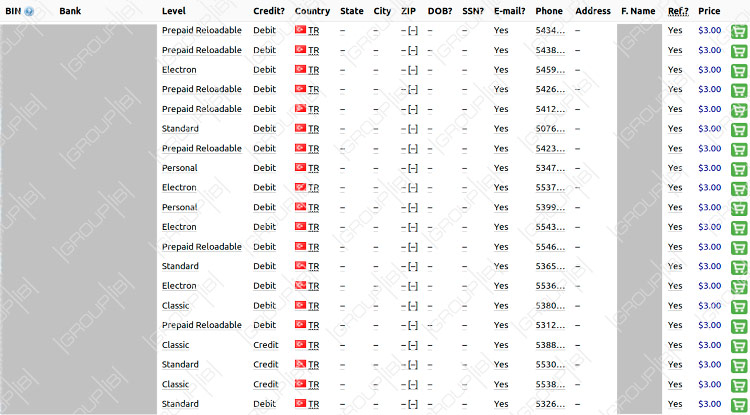Image resolution: width=750 pixels, height=415 pixels.
Task: Click cart icon for phone 5459 row
Action: coord(739,71)
